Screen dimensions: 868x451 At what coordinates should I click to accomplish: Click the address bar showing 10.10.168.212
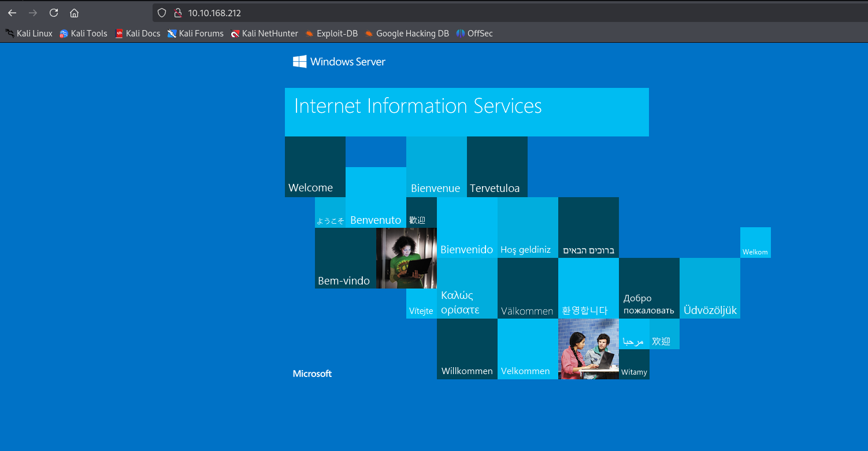click(x=405, y=13)
